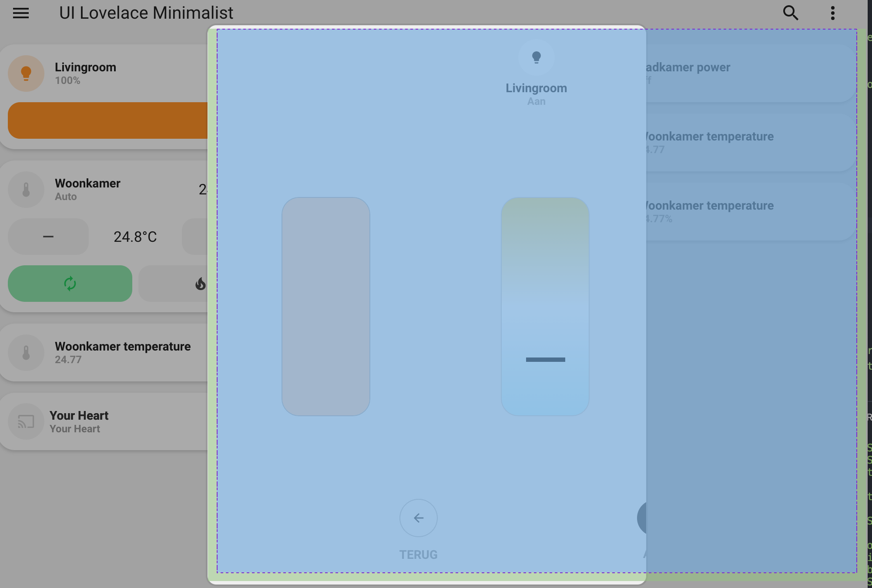Toggle auto mode with the green sync button
This screenshot has width=872, height=588.
pos(70,284)
